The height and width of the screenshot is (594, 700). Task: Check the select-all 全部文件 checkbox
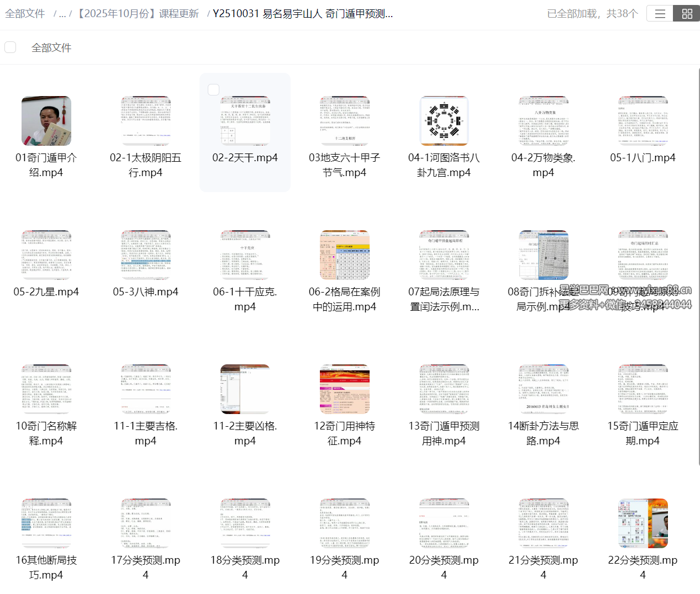10,47
